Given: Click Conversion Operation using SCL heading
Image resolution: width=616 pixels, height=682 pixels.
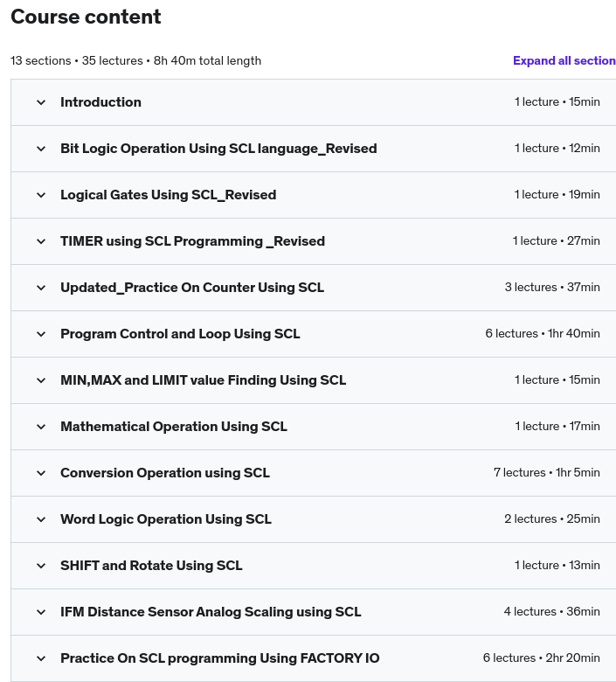Looking at the screenshot, I should point(164,473).
